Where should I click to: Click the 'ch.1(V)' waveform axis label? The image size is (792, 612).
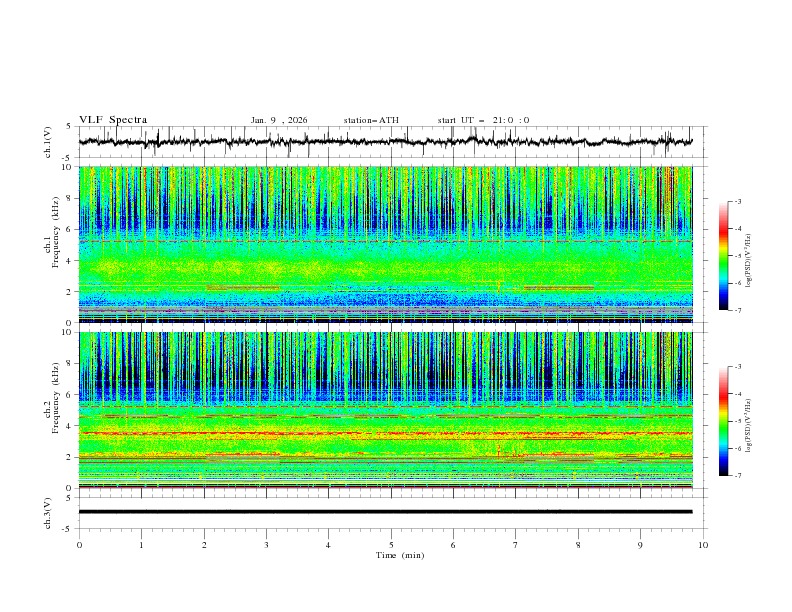coord(48,142)
